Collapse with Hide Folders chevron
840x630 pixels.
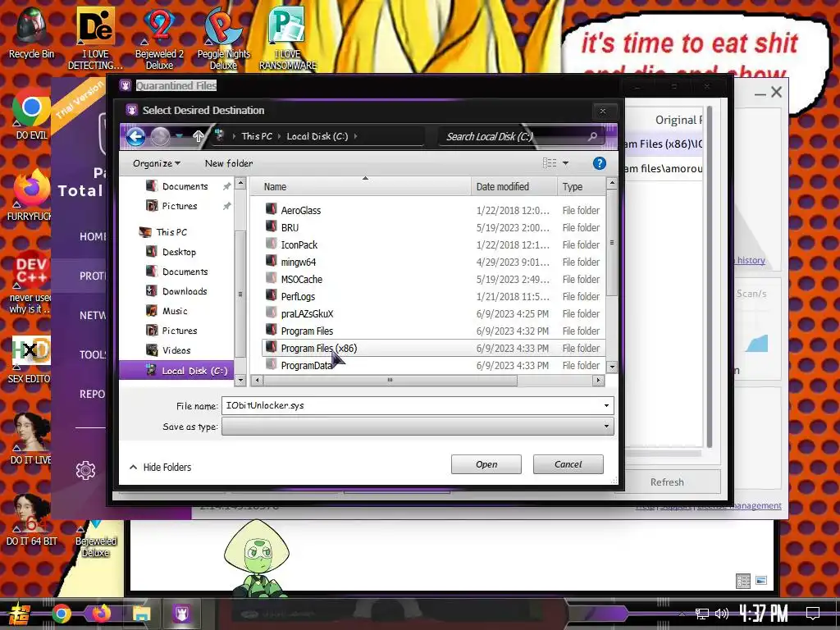coord(134,467)
